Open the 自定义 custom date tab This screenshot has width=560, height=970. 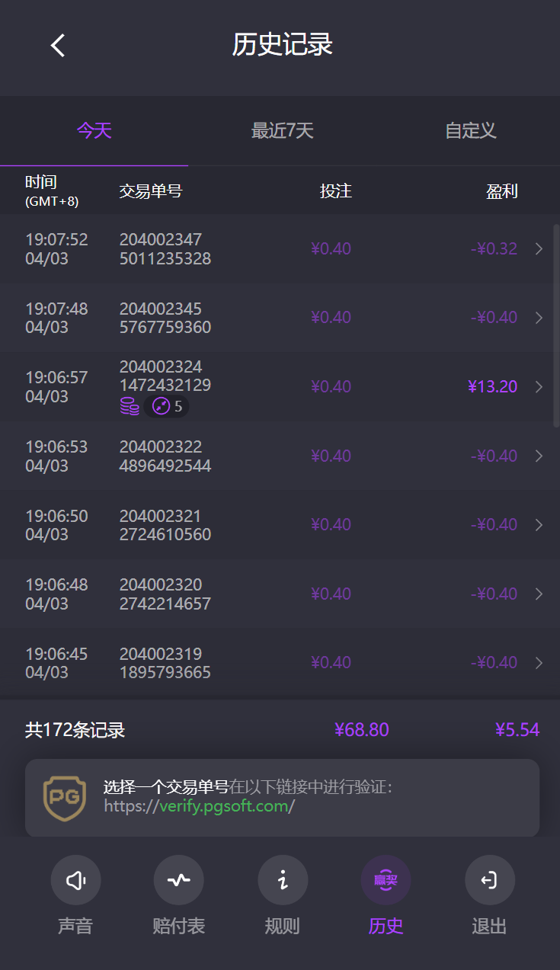(x=470, y=131)
